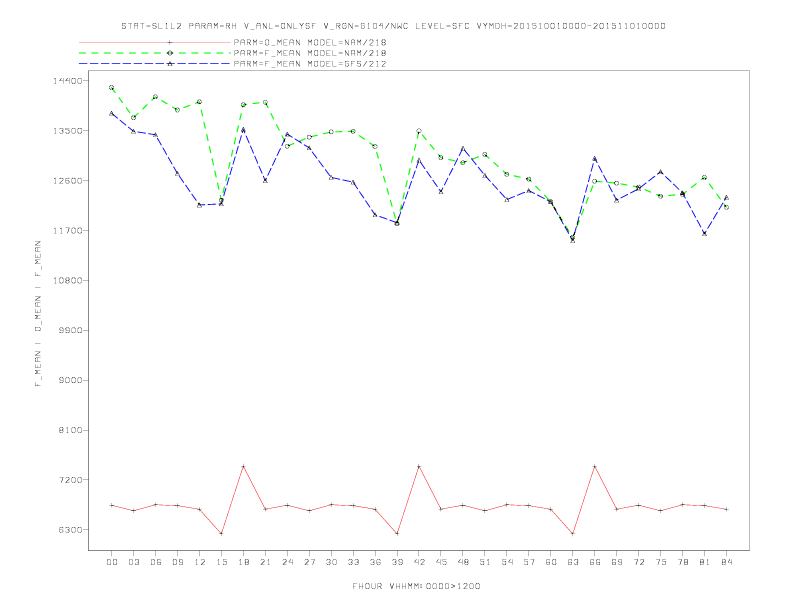This screenshot has height=612, width=792.
Task: Click blue GFS F_MEAN point at hour 36
Action: coord(375,215)
